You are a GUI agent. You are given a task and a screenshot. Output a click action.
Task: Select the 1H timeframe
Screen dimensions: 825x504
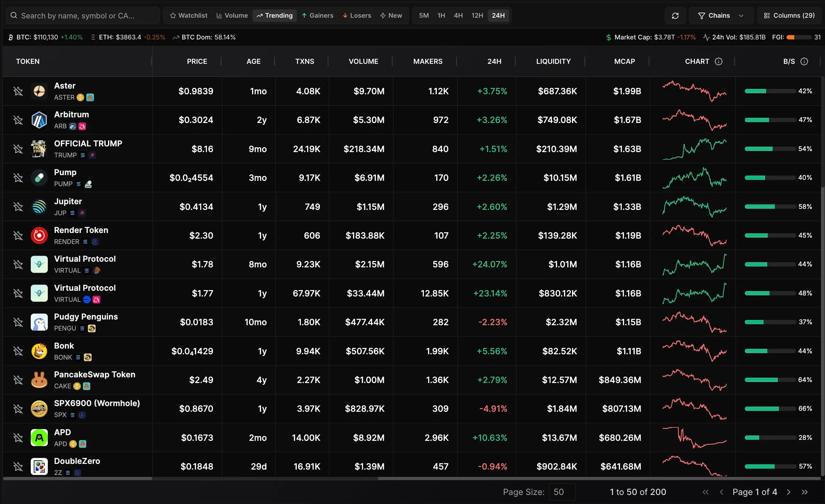tap(441, 15)
